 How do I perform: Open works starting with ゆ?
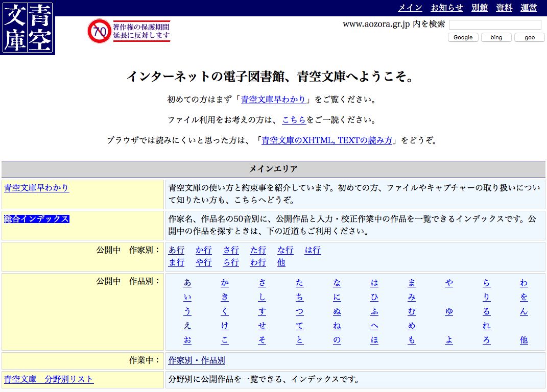449,311
